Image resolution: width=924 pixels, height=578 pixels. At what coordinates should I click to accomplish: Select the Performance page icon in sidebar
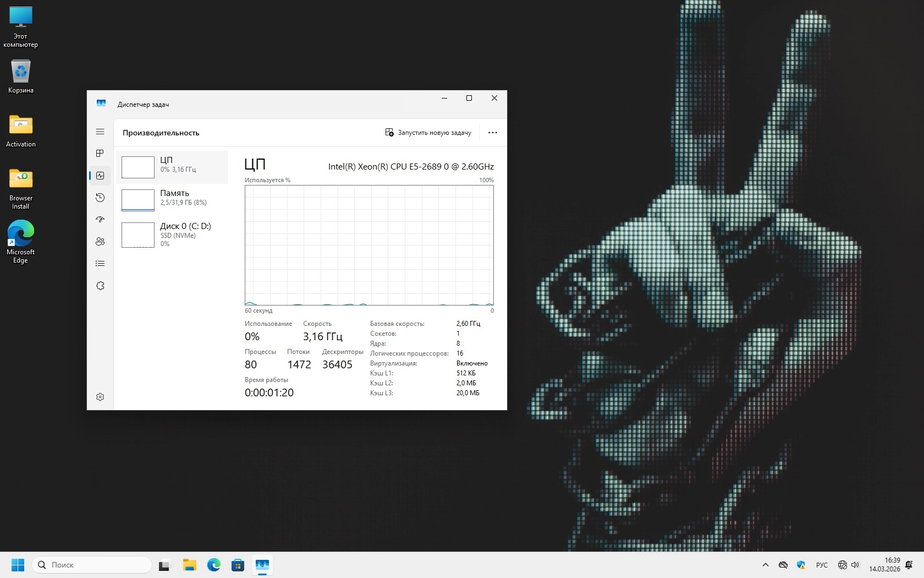[x=100, y=176]
